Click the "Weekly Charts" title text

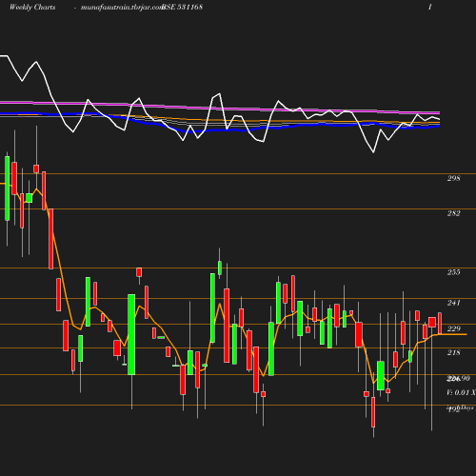[x=32, y=8]
